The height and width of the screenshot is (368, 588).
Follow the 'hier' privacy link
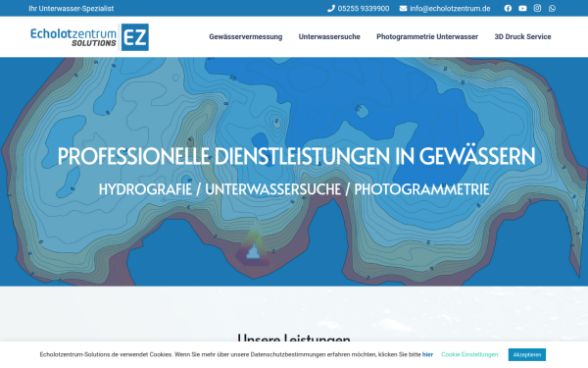pos(427,354)
